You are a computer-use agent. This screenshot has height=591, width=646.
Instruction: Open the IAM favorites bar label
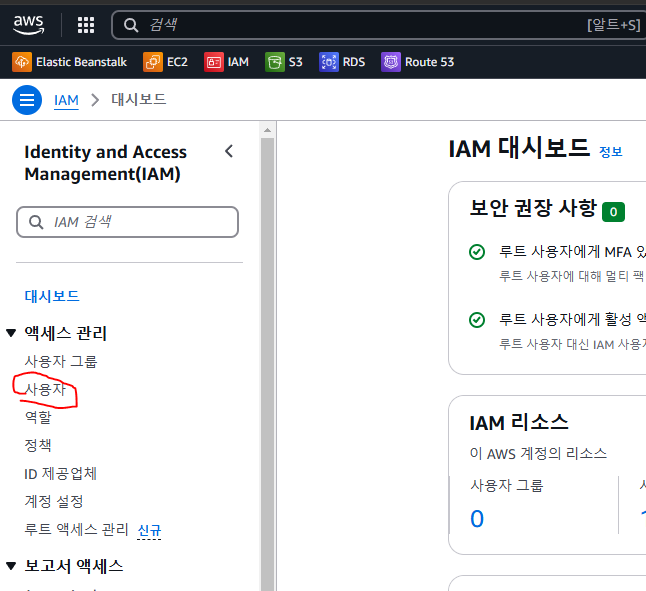tap(238, 62)
